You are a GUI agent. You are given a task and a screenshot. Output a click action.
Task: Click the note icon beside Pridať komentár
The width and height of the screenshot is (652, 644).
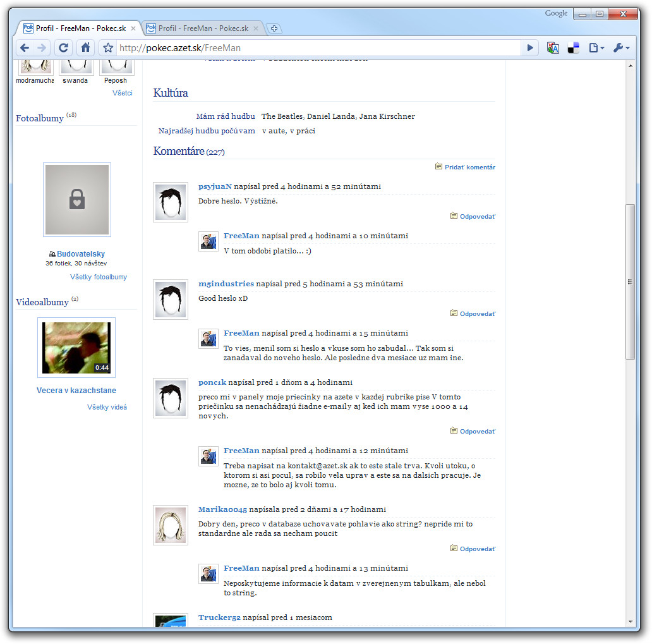(x=438, y=167)
